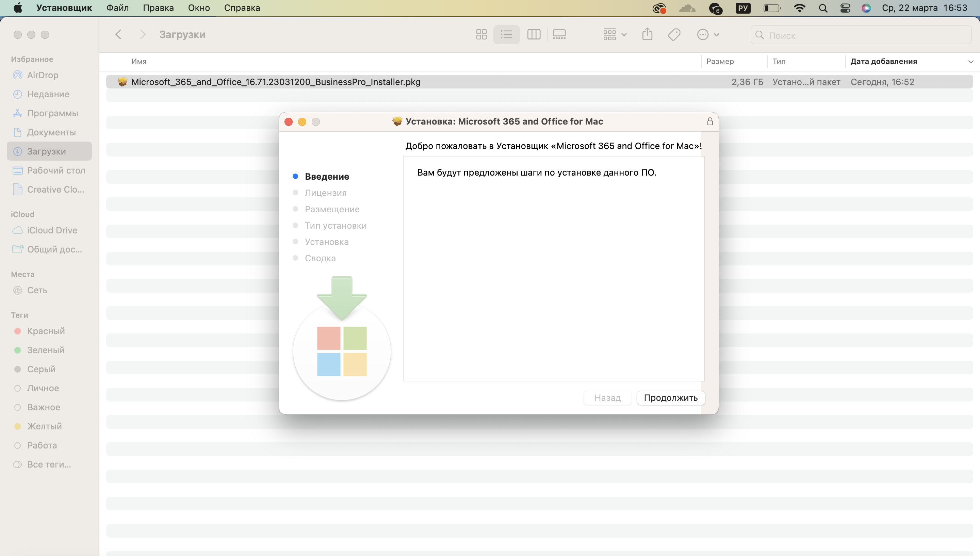The height and width of the screenshot is (556, 980).
Task: Select the Размещение installation step
Action: point(332,209)
